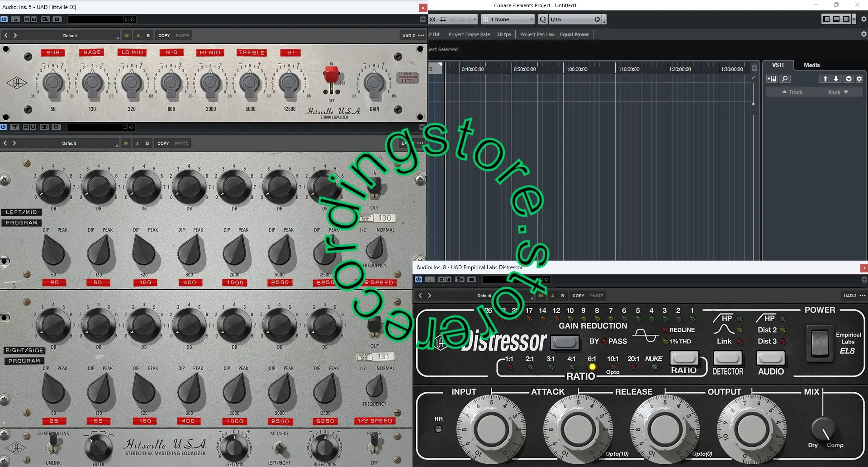Screen dimensions: 868x467
Task: Click Equal Power pan law value
Action: pyautogui.click(x=574, y=34)
